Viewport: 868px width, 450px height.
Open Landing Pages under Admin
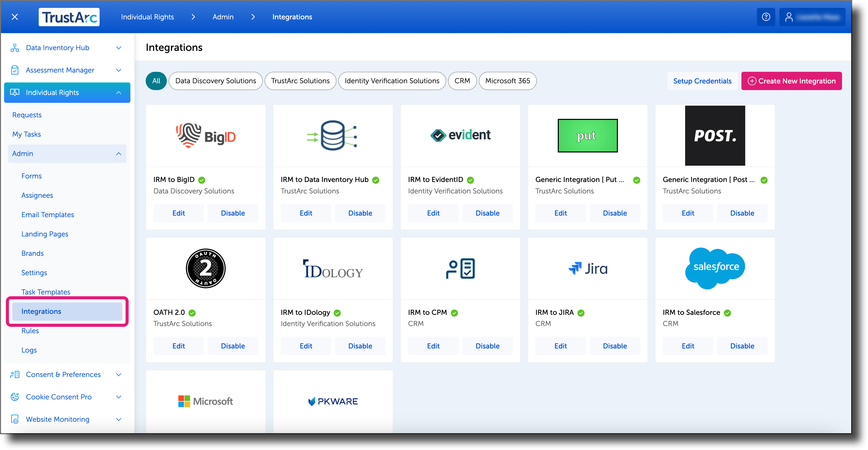pyautogui.click(x=45, y=234)
